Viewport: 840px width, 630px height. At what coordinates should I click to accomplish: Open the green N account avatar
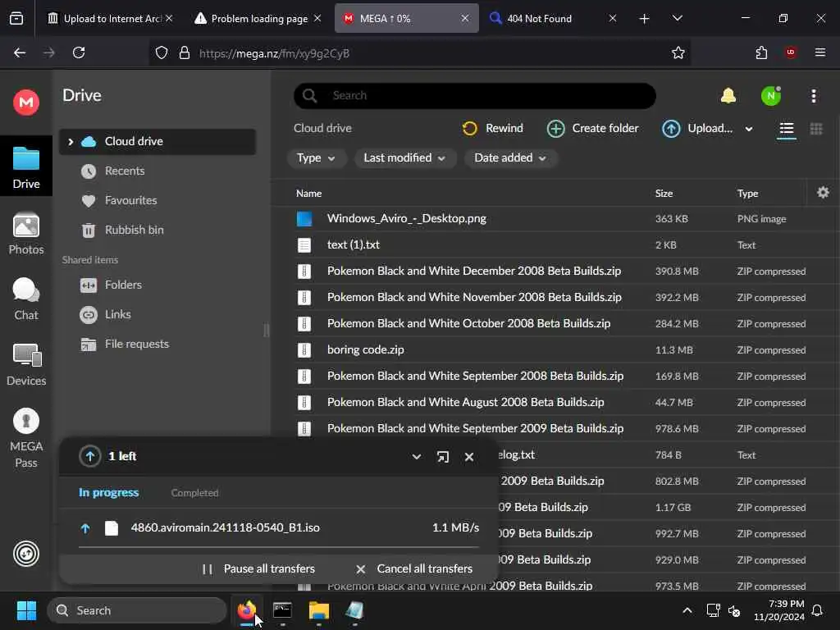pos(770,96)
